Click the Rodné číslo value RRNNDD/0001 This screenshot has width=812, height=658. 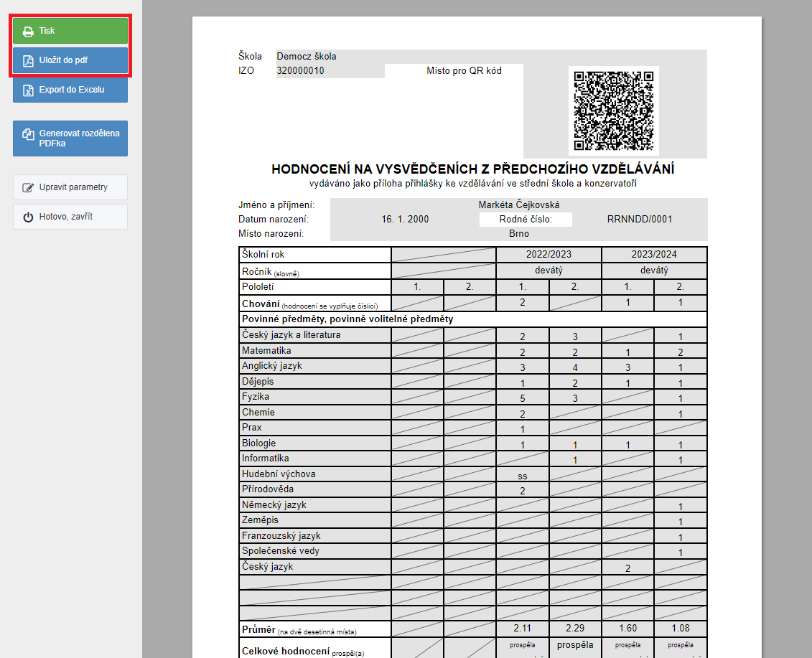(x=639, y=220)
